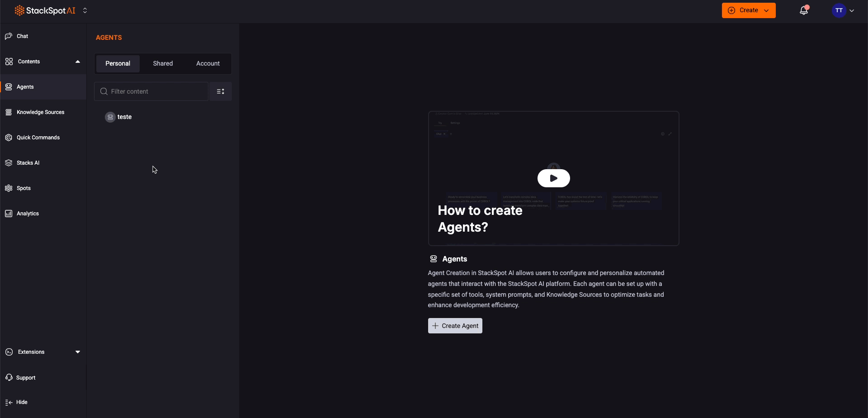Collapse the Contents section arrow

tap(78, 62)
